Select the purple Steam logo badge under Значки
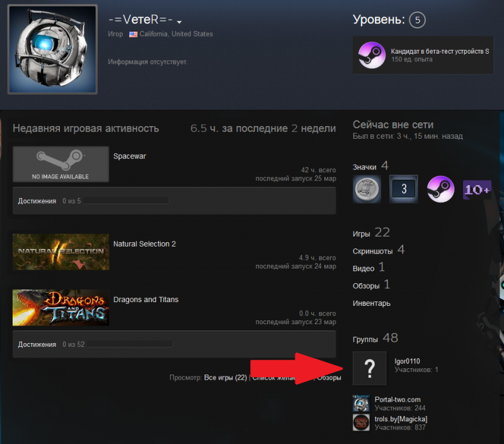The image size is (504, 444). coord(440,189)
